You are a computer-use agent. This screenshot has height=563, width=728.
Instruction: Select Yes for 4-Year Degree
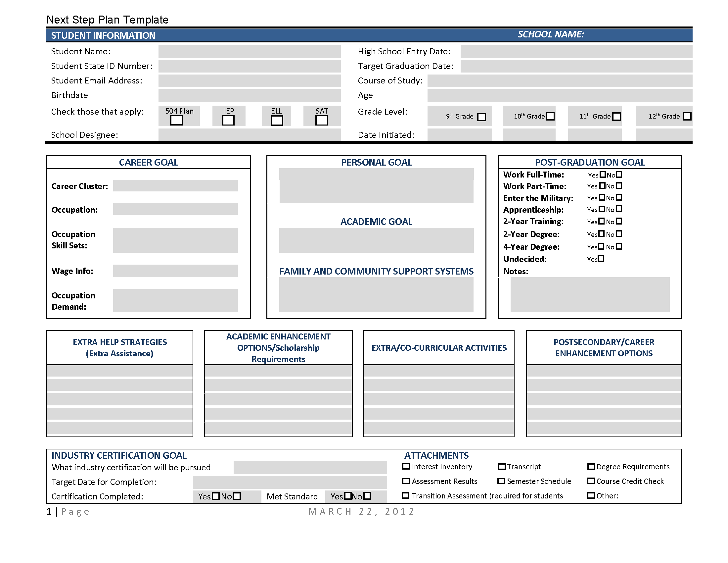pyautogui.click(x=601, y=246)
